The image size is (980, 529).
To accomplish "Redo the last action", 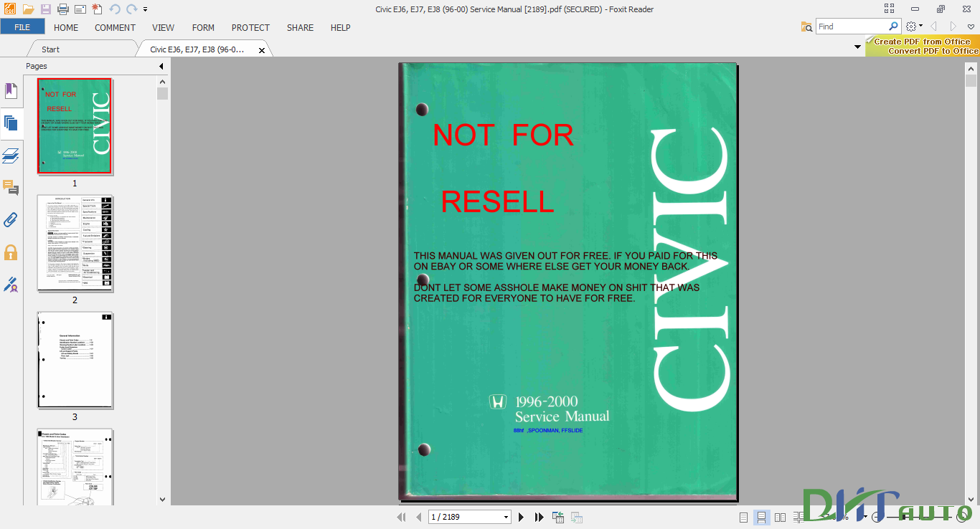I will click(x=132, y=9).
